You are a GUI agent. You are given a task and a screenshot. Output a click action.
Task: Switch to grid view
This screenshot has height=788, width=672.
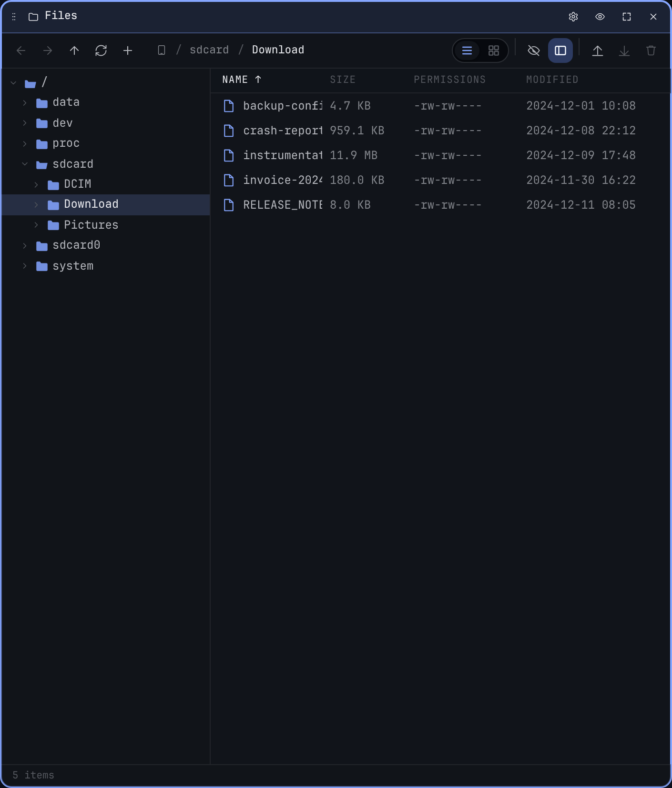pos(494,51)
